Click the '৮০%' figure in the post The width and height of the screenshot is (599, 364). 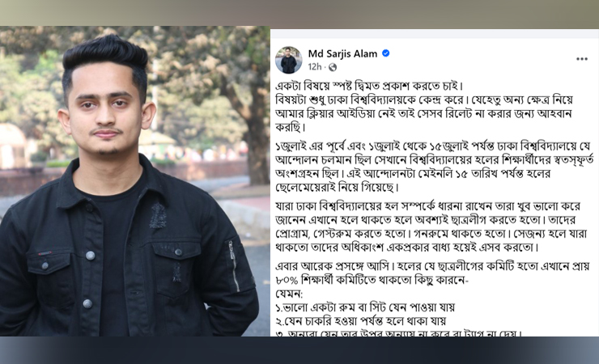point(287,280)
